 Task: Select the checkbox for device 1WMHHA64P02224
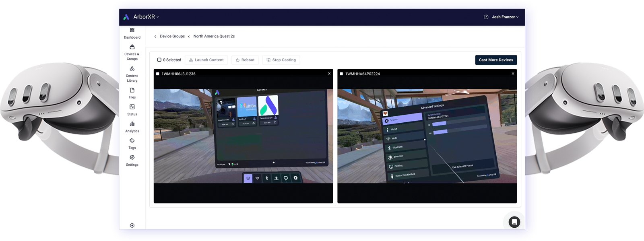[x=341, y=74]
